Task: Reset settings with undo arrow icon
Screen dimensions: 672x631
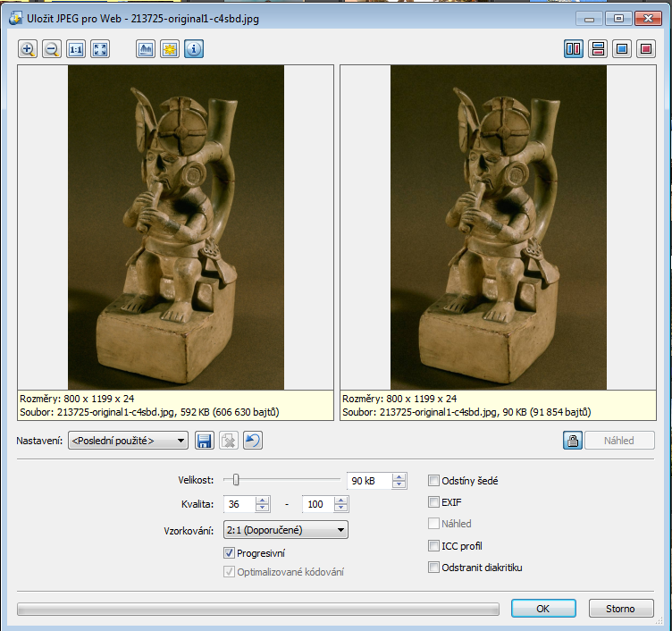Action: pyautogui.click(x=253, y=441)
